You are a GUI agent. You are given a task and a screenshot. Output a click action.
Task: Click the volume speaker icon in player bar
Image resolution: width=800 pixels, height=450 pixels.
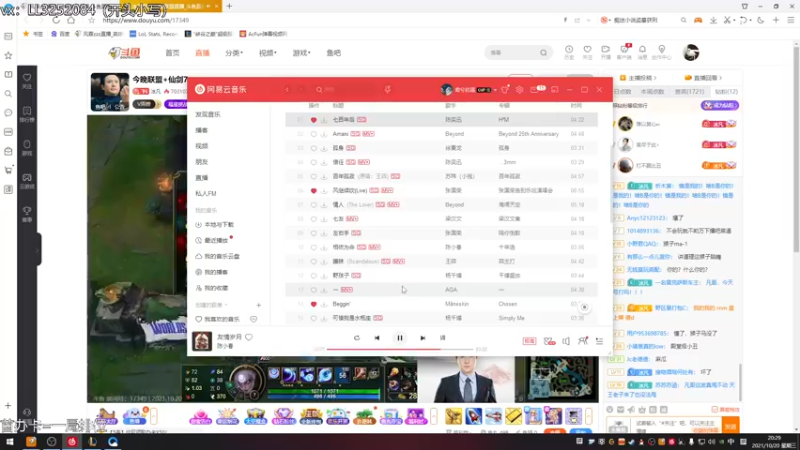point(566,341)
